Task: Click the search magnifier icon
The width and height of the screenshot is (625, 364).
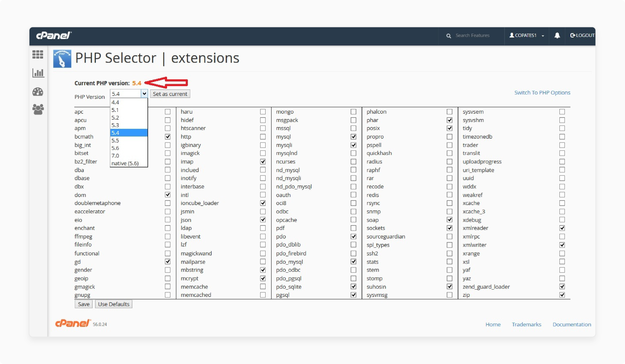Action: pos(448,36)
